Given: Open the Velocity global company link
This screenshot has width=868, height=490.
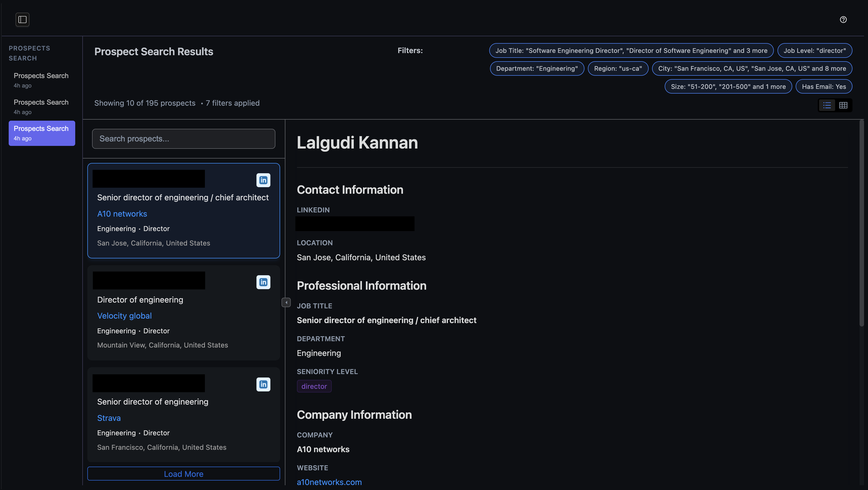Looking at the screenshot, I should [x=124, y=316].
